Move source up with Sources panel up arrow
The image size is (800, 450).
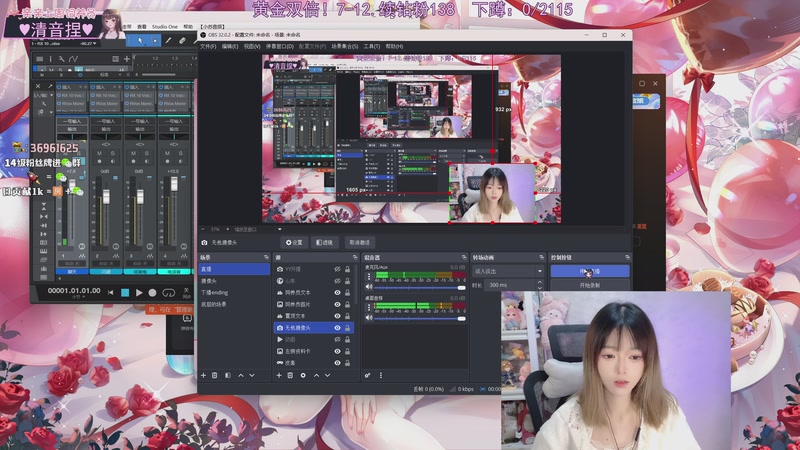point(316,376)
